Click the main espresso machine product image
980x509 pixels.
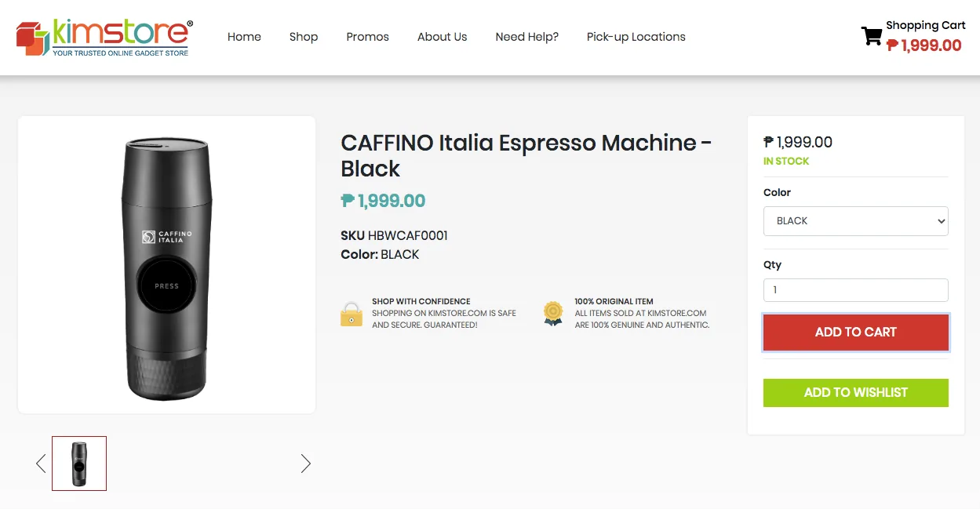[x=167, y=265]
